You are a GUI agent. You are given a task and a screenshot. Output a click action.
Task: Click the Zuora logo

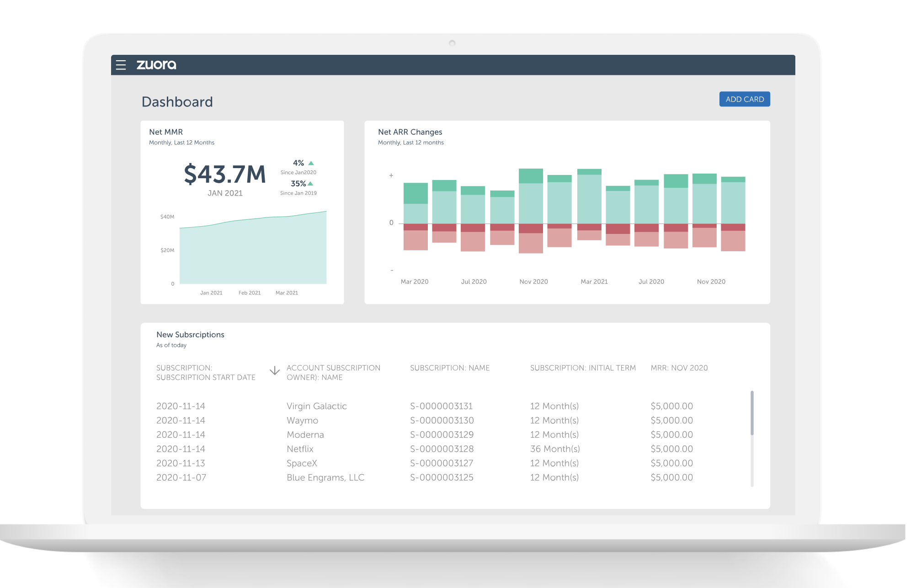pos(156,65)
